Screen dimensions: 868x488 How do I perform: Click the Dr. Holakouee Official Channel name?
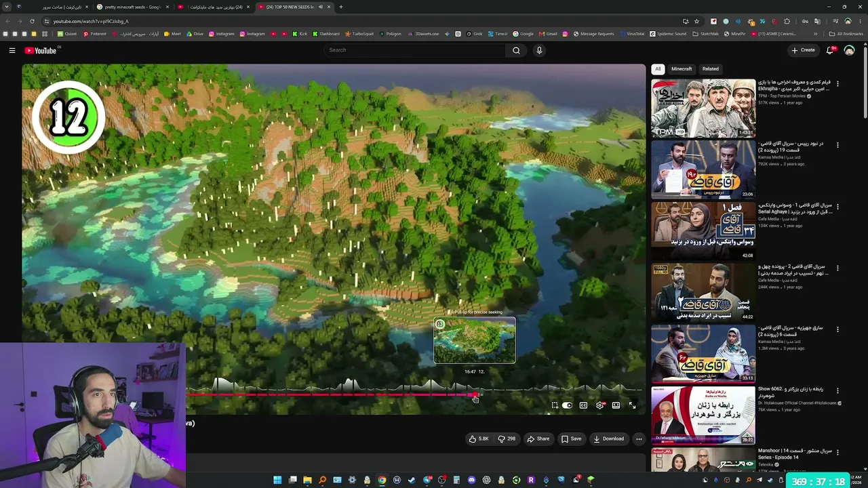pos(798,403)
